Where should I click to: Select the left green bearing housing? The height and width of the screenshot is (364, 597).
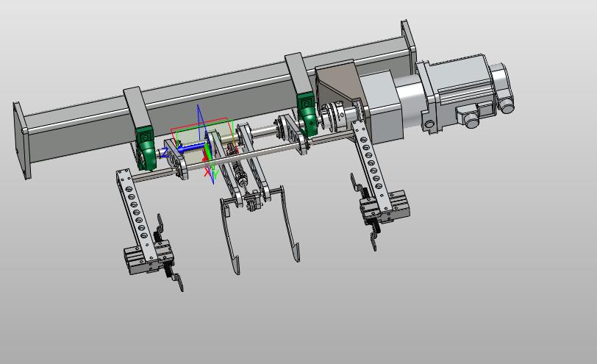tap(146, 148)
